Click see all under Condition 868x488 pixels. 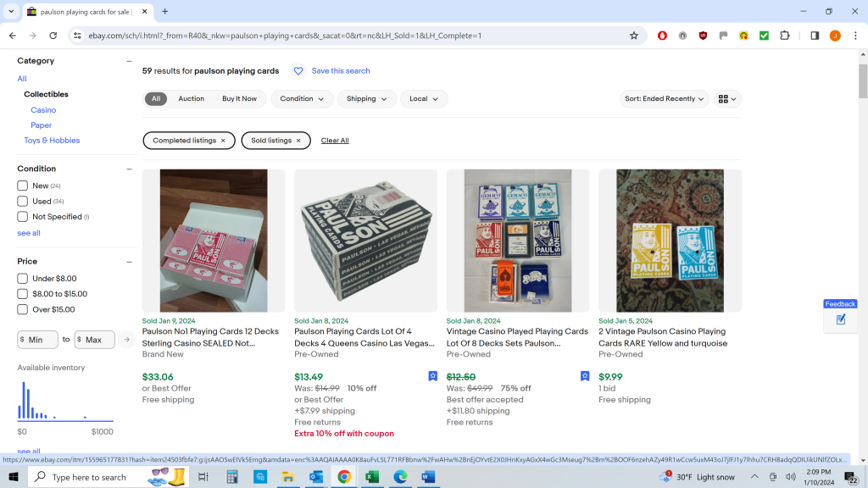(29, 233)
